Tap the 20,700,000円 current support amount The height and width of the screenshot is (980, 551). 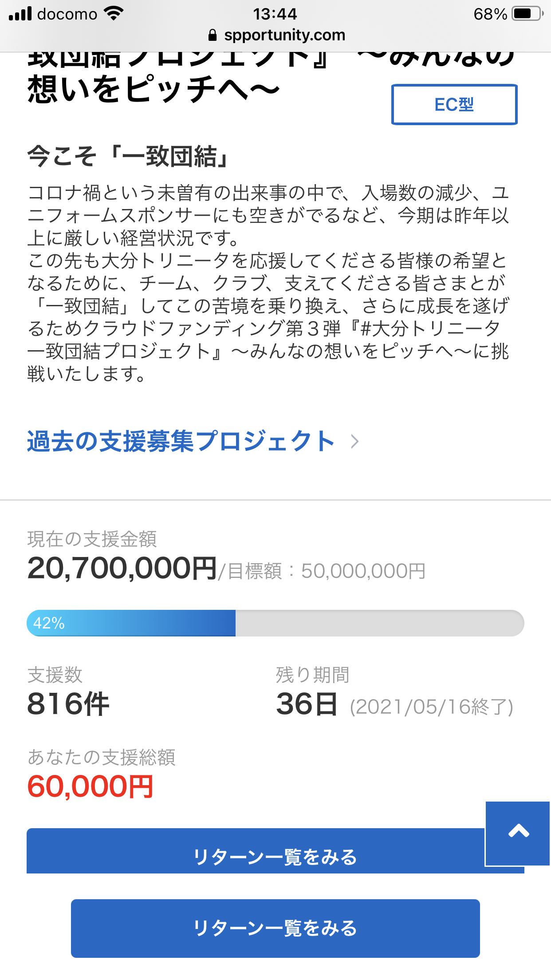coord(122,569)
